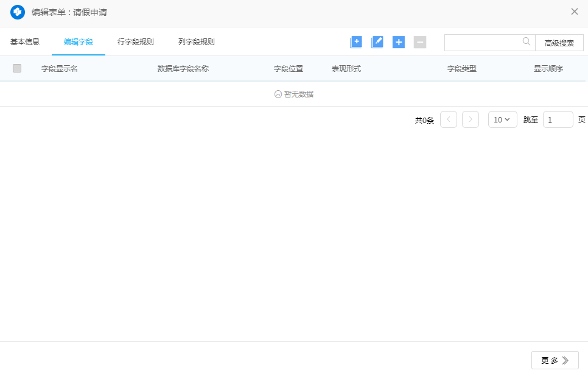
Task: Close the 编辑表单 dialog
Action: [574, 12]
